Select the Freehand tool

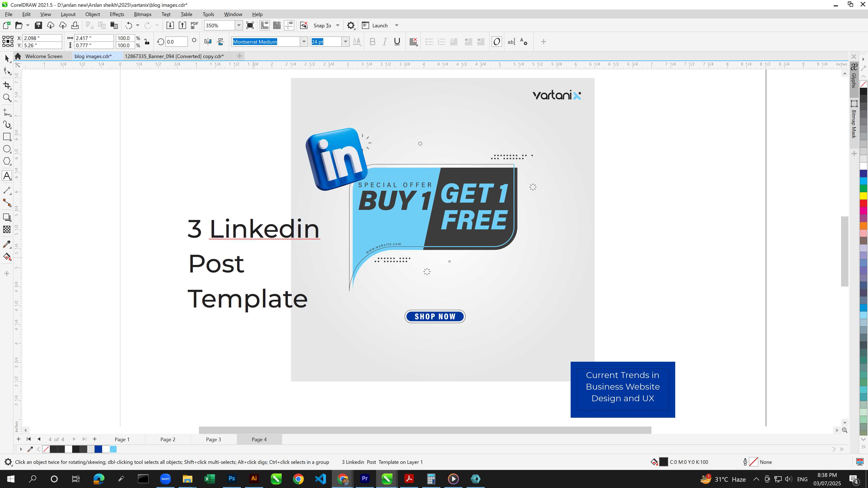[7, 112]
